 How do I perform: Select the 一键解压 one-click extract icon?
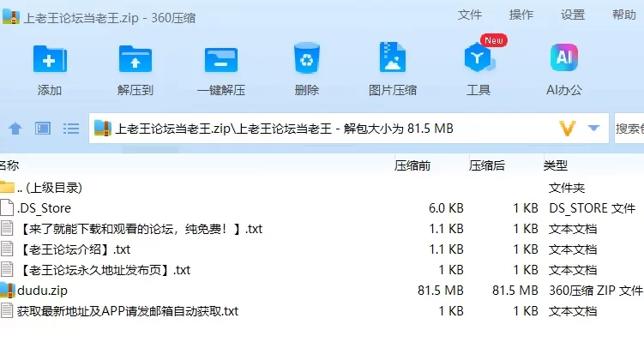click(221, 60)
